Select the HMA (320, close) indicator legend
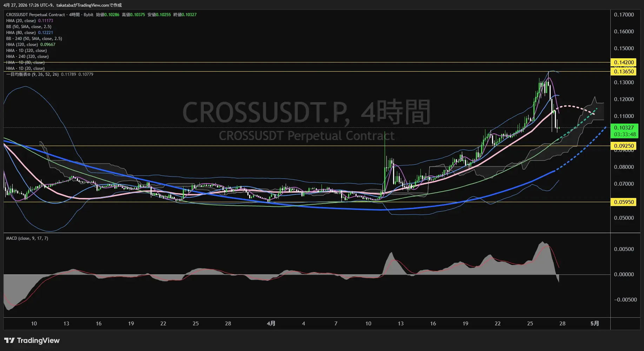Screen dimensions: 644x351 coord(22,45)
